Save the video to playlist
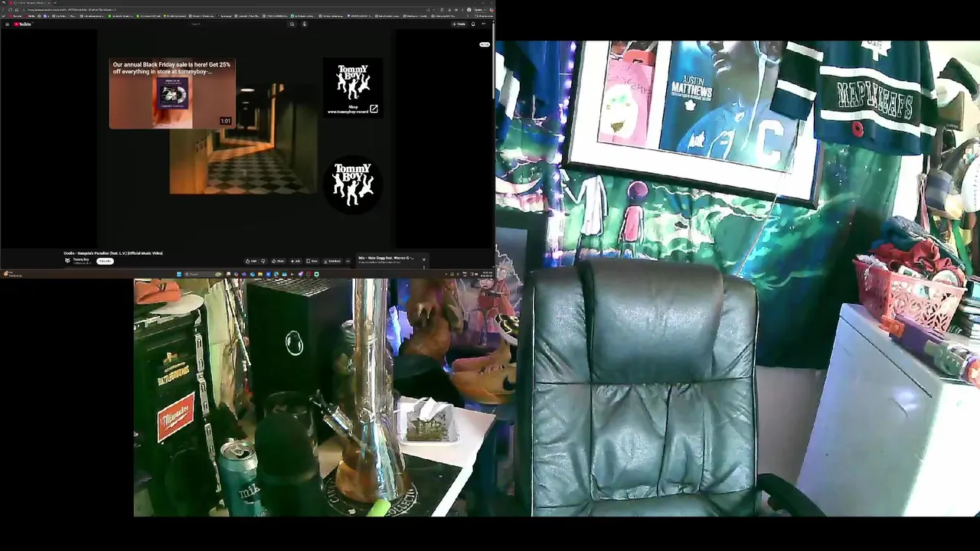Screen dimensions: 980x551 312,261
